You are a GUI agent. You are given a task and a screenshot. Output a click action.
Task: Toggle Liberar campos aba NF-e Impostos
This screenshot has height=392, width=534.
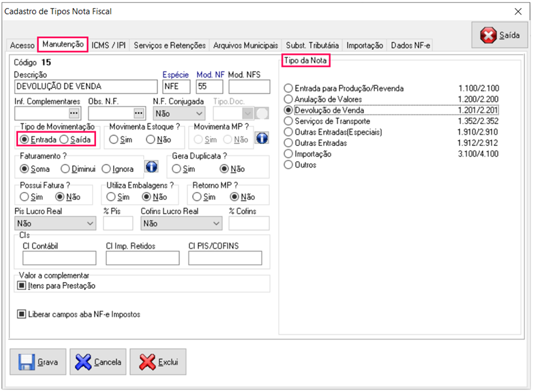(x=22, y=314)
